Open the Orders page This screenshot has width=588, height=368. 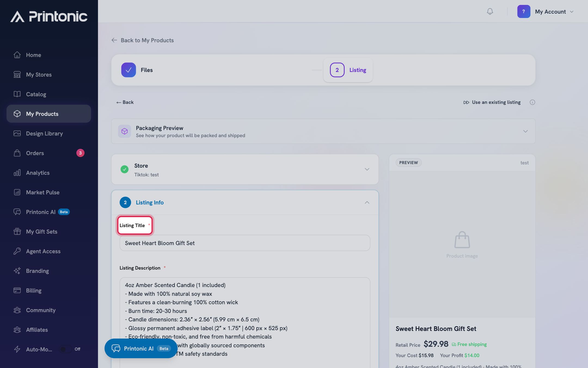pos(49,153)
